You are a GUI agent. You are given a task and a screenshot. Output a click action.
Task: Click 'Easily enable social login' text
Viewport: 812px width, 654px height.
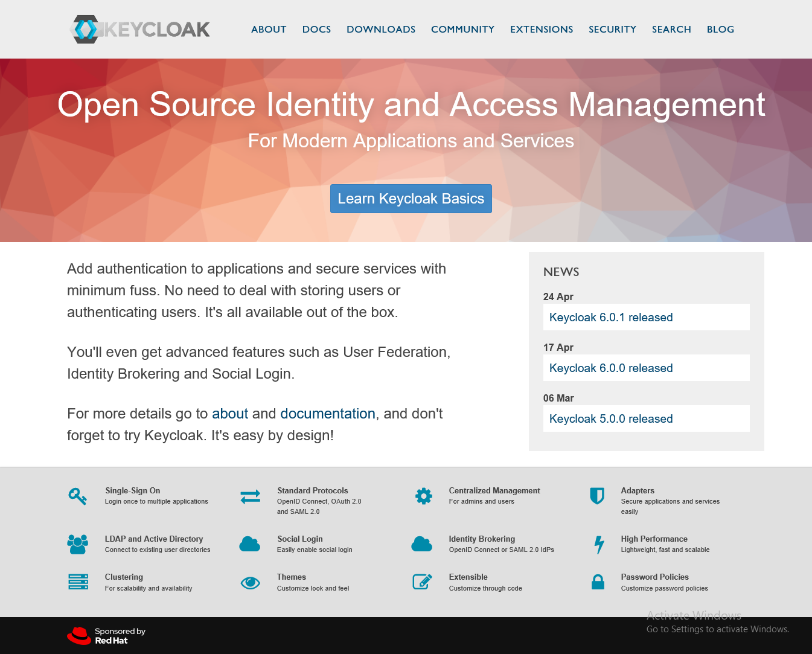click(315, 550)
